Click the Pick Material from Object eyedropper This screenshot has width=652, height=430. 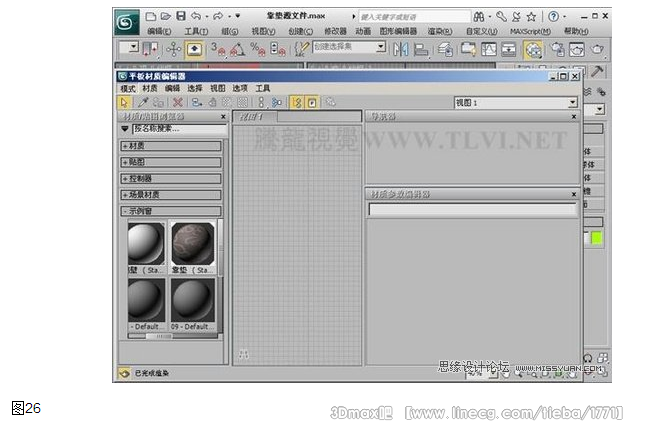(x=143, y=102)
